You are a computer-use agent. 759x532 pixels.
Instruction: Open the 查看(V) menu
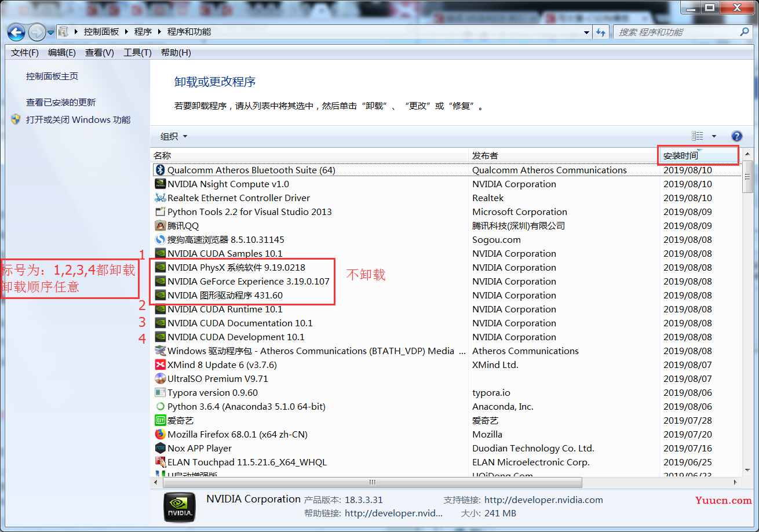pyautogui.click(x=100, y=53)
